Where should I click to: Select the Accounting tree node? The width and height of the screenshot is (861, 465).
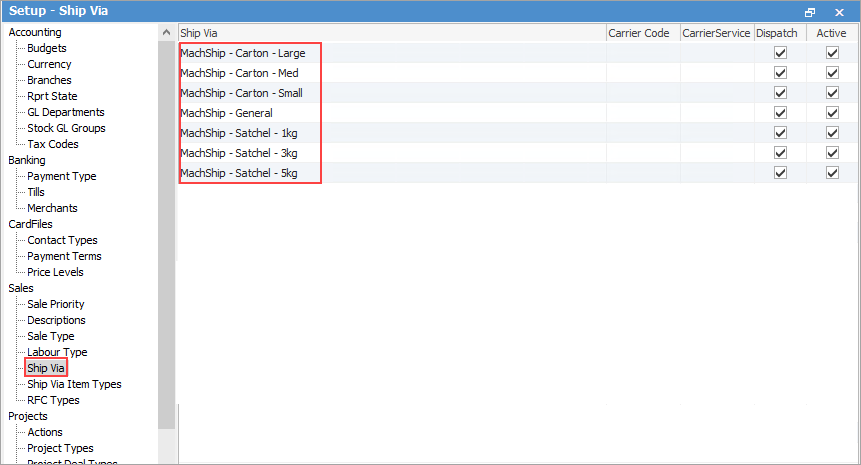[x=35, y=32]
